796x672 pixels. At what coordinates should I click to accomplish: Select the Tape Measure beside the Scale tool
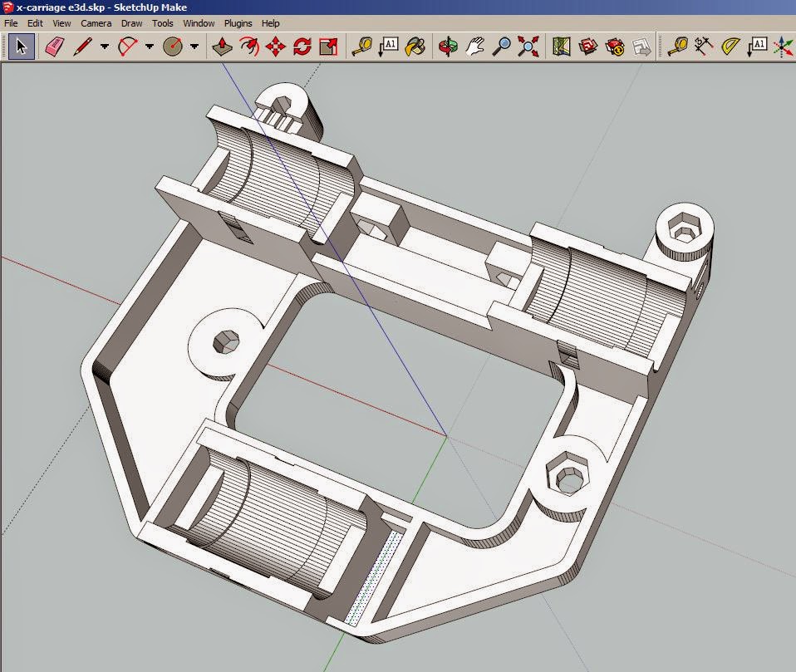[x=362, y=47]
